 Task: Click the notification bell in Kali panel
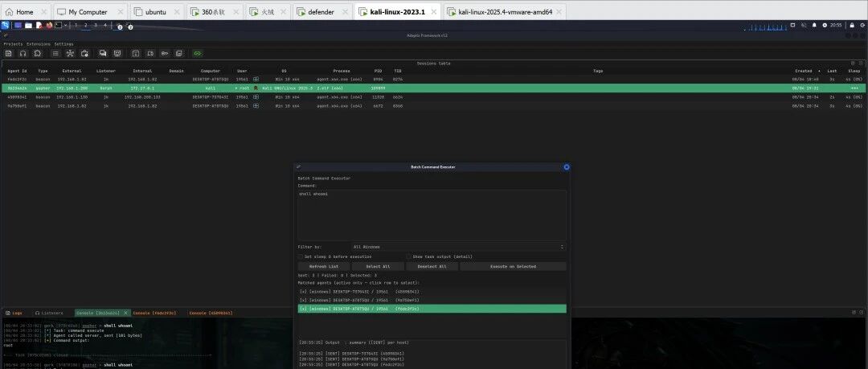[814, 25]
